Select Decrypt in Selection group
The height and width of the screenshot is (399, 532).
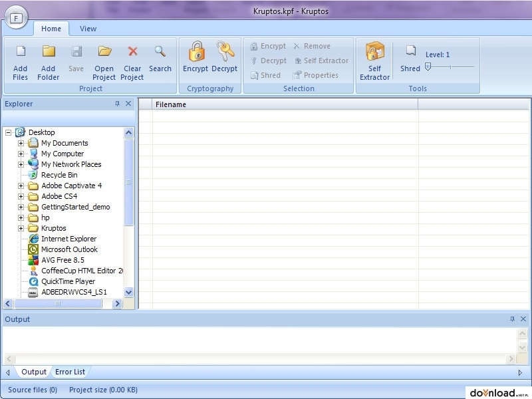point(269,61)
